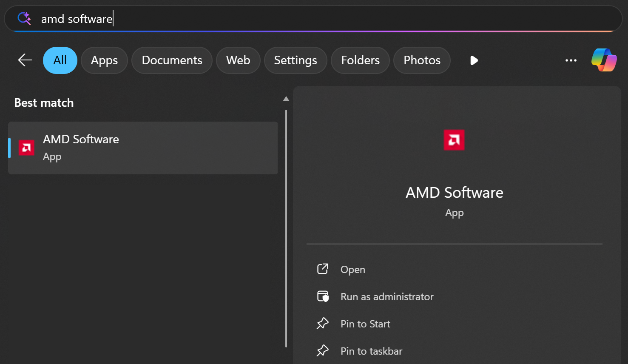Select the AMD Software best match result
Viewport: 628px width, 364px height.
pyautogui.click(x=142, y=147)
